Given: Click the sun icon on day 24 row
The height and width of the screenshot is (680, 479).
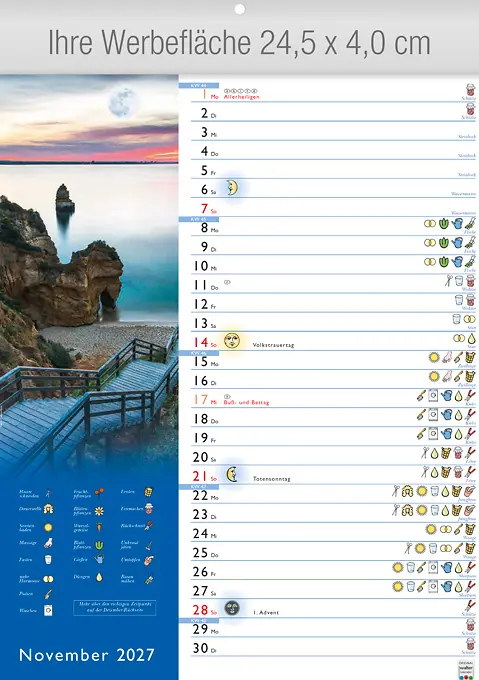Looking at the screenshot, I should point(431,529).
